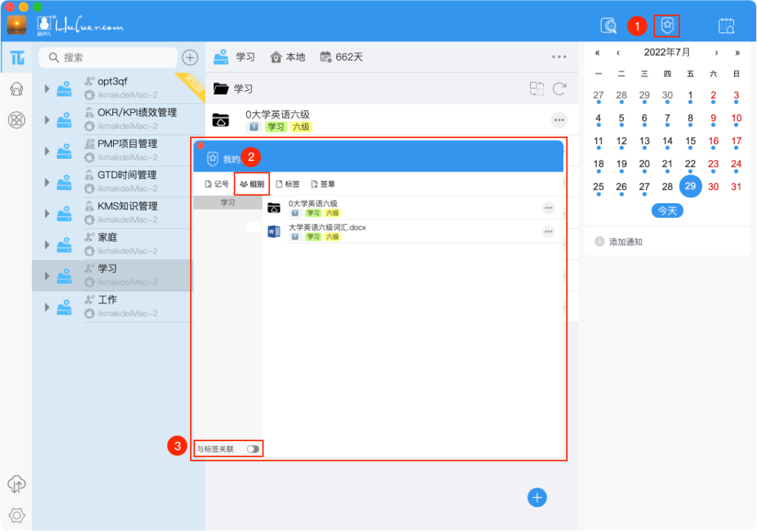Viewport: 757px width, 532px height.
Task: Select red-colored July 31 in the calendar
Action: 736,187
